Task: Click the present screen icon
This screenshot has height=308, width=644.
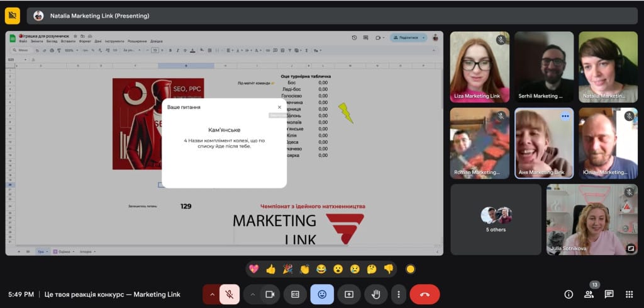Action: click(349, 294)
